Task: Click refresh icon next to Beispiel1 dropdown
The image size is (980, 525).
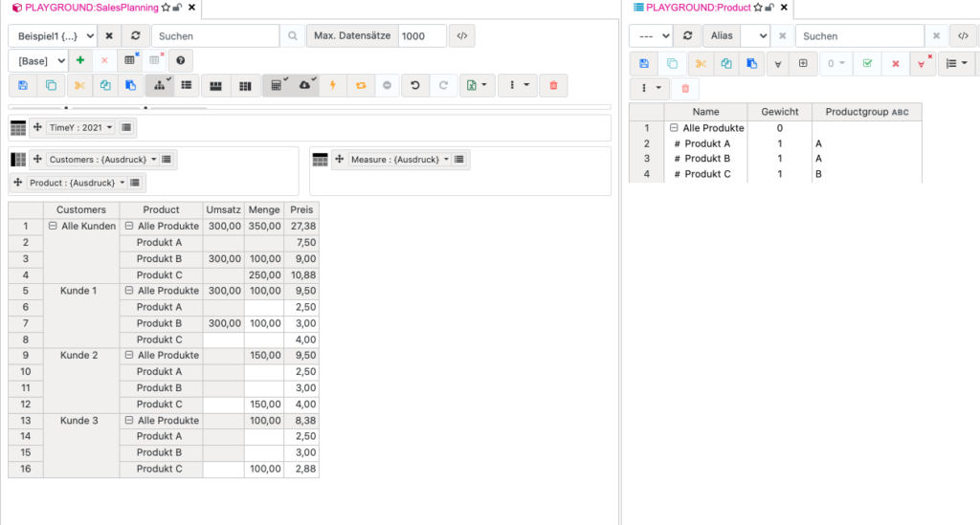Action: (135, 35)
